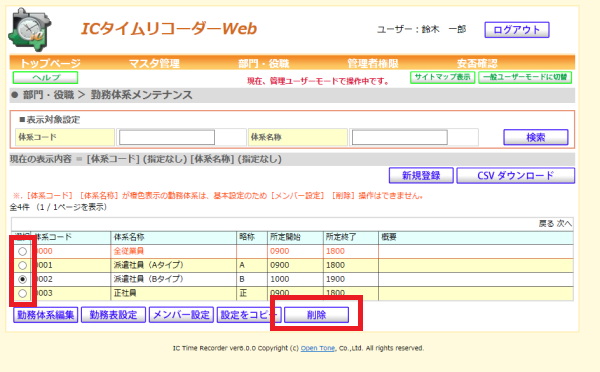Select the radio button for 派遣社員（Aタイプ）row
The image size is (600, 372).
click(23, 265)
